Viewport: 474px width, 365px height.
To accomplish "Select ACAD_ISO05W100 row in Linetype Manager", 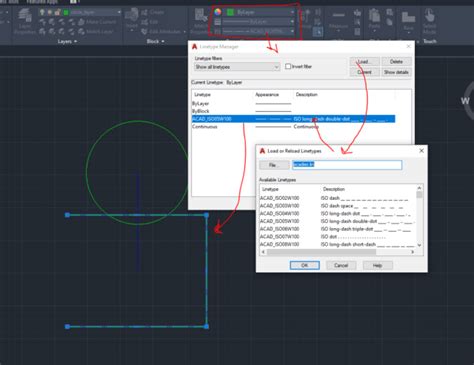I will click(x=293, y=119).
